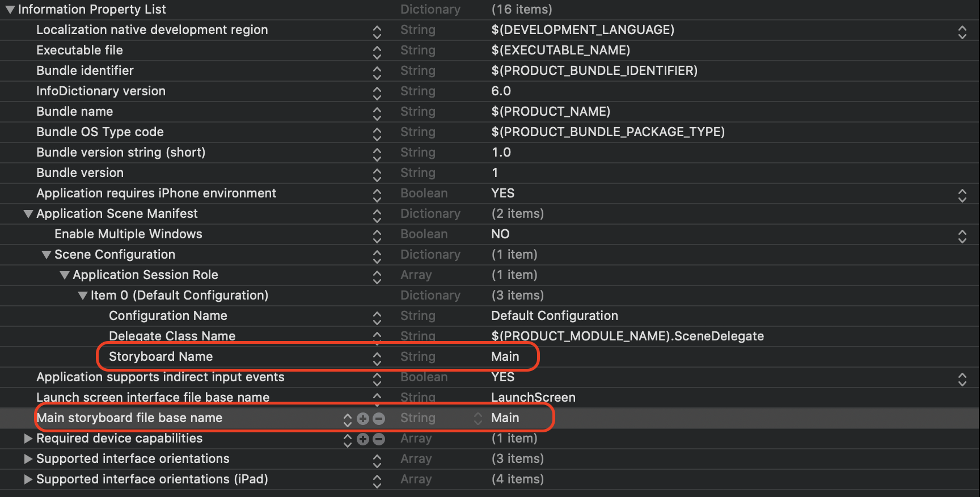Open key stepper for Supported interface orientations (iPad)
Screen dimensions: 980x497
(x=377, y=481)
